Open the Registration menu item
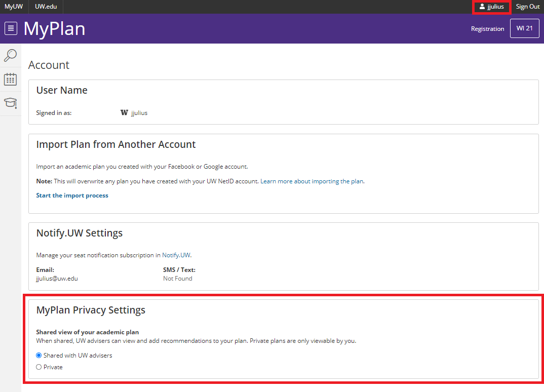Viewport: 544px width, 392px height. 487,29
